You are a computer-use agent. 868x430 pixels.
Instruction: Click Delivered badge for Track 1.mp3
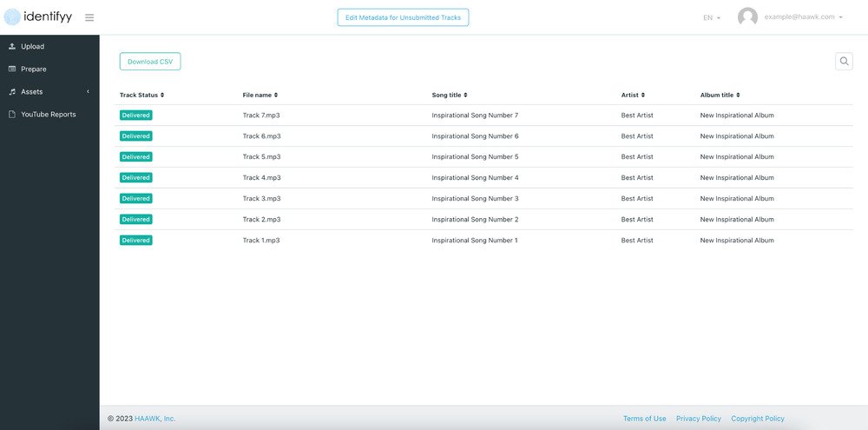click(135, 241)
